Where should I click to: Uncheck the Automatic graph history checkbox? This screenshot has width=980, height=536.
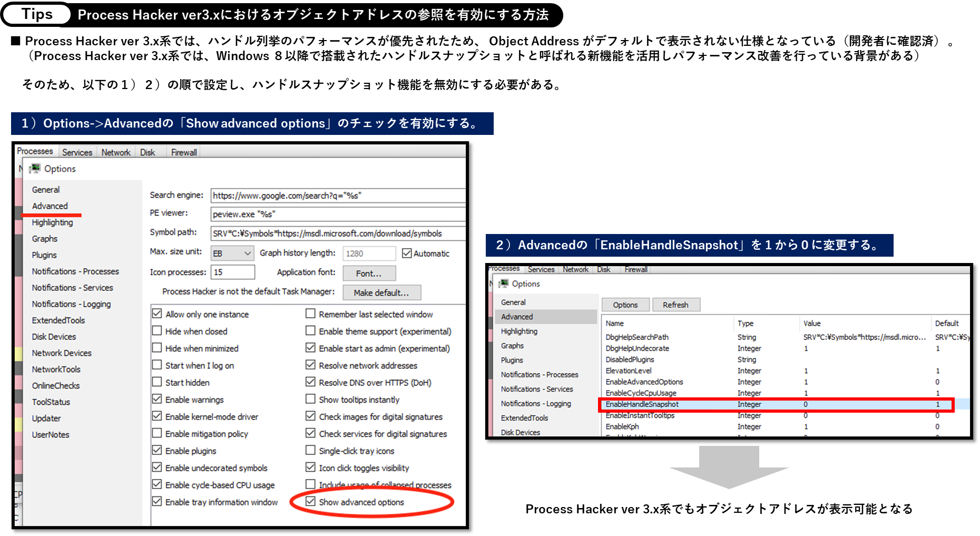click(407, 254)
